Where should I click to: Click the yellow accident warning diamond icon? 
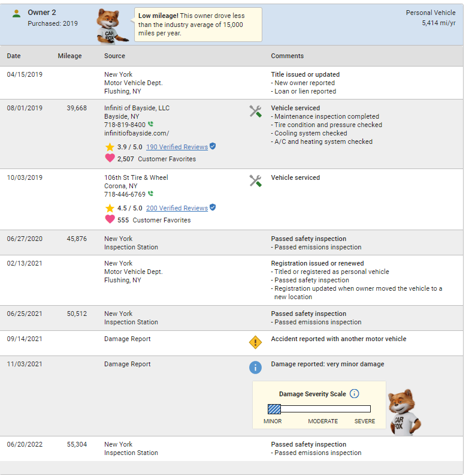pos(255,342)
